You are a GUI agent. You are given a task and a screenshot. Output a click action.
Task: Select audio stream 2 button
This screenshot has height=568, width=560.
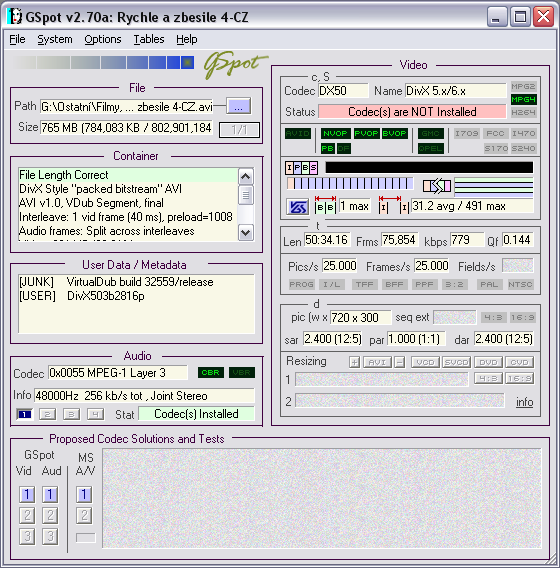click(x=47, y=414)
